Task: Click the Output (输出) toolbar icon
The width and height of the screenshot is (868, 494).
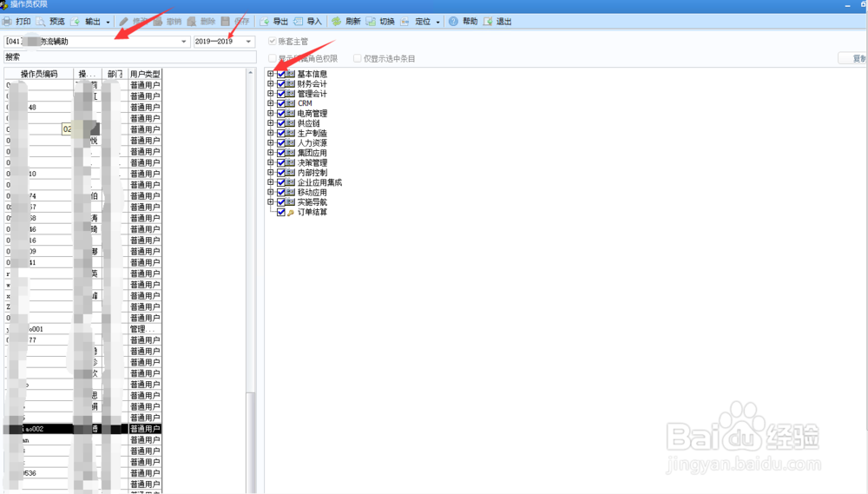Action: click(x=76, y=22)
